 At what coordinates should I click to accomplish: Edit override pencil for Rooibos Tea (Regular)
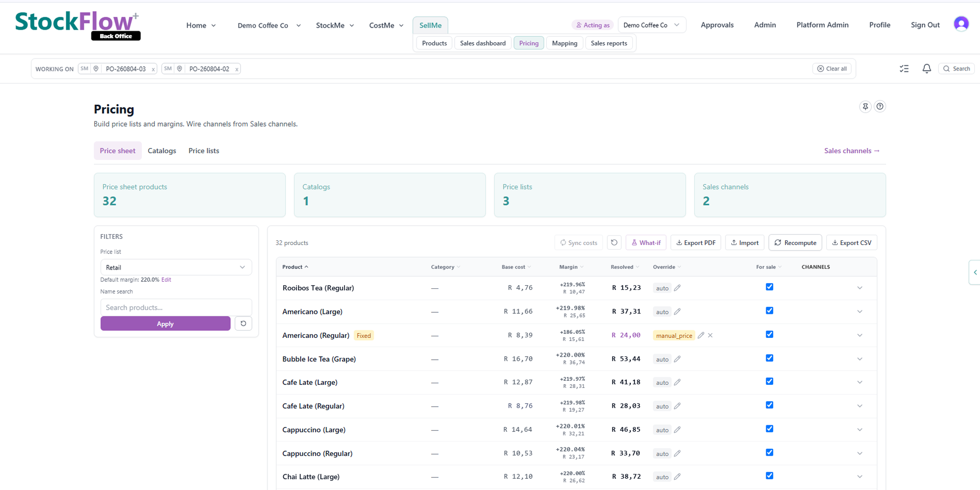(x=677, y=288)
